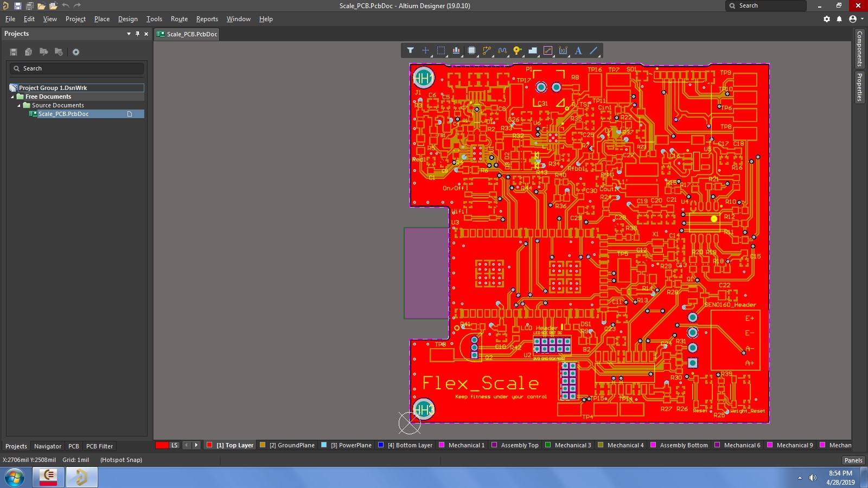Switch to the Scale_PCB.PcbDoc document tab
Viewport: 868px width, 488px height.
point(187,34)
